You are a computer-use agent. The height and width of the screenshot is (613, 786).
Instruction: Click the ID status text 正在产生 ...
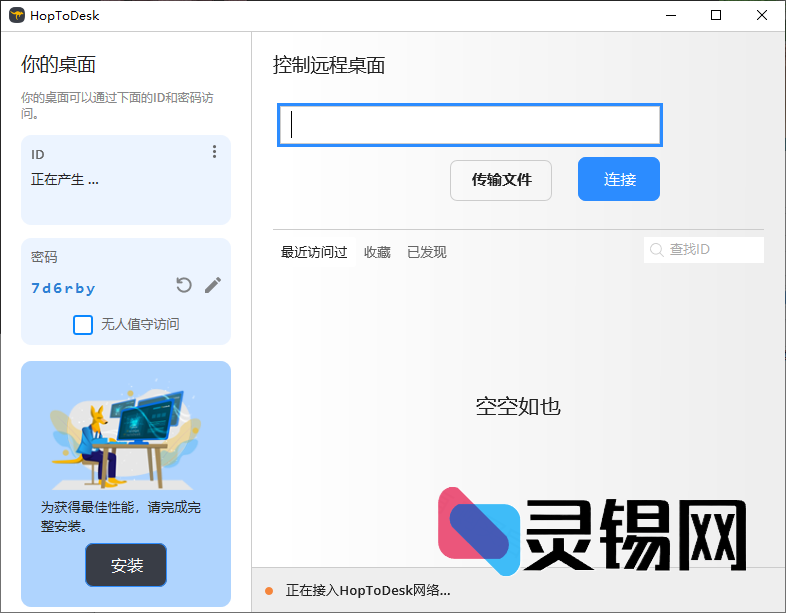pos(65,179)
